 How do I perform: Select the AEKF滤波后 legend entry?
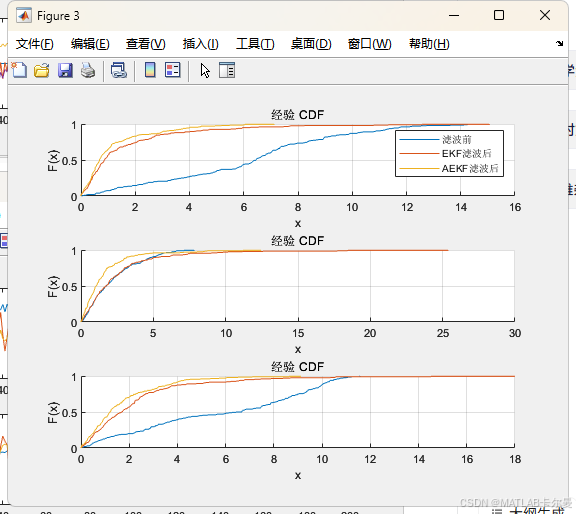(x=449, y=169)
